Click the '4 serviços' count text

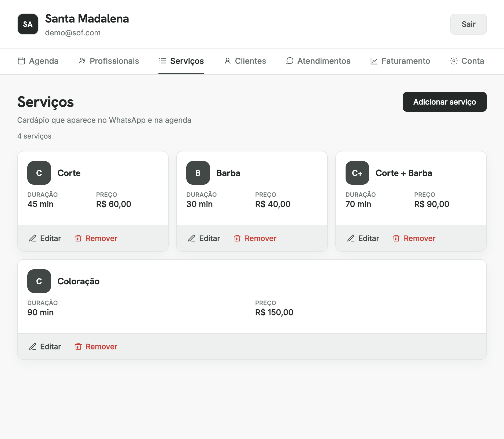pos(34,136)
